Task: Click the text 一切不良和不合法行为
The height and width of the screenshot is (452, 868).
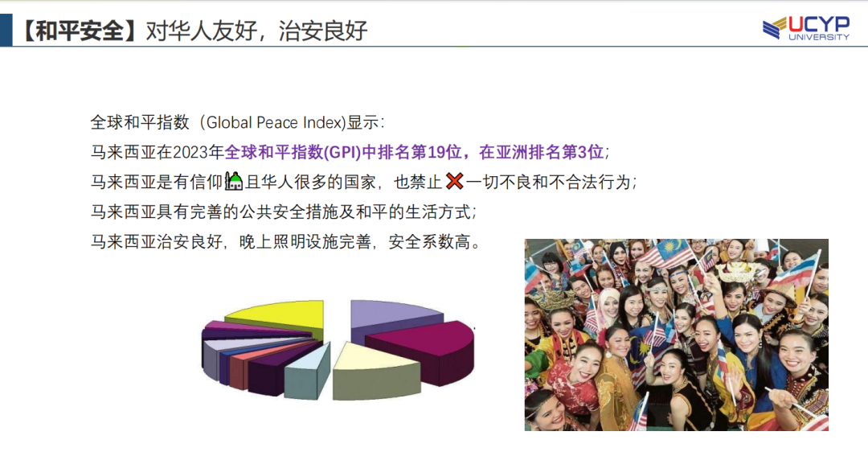Action: click(x=549, y=182)
